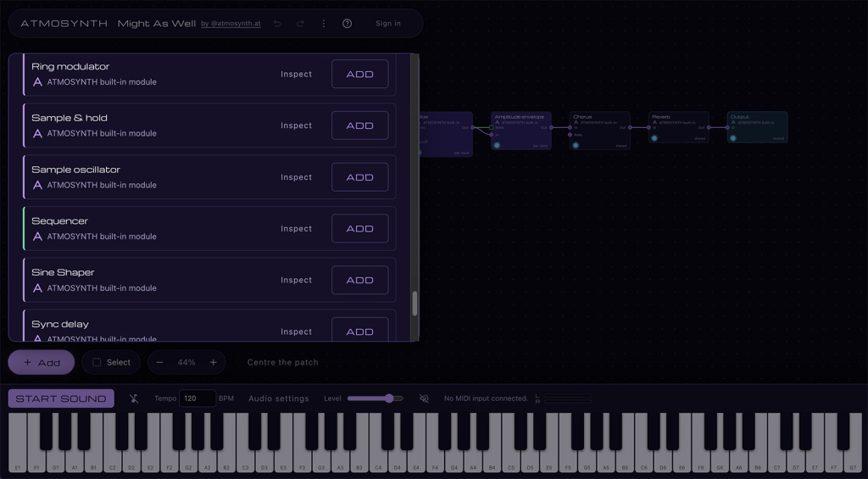Add the Sine Shaper module
This screenshot has height=479, width=868.
point(359,281)
